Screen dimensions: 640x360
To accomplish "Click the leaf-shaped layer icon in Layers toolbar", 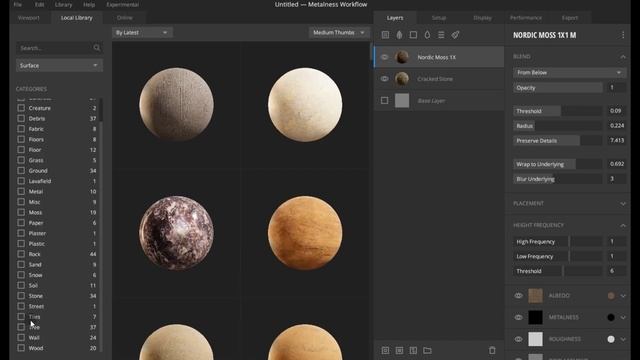I will pyautogui.click(x=399, y=35).
